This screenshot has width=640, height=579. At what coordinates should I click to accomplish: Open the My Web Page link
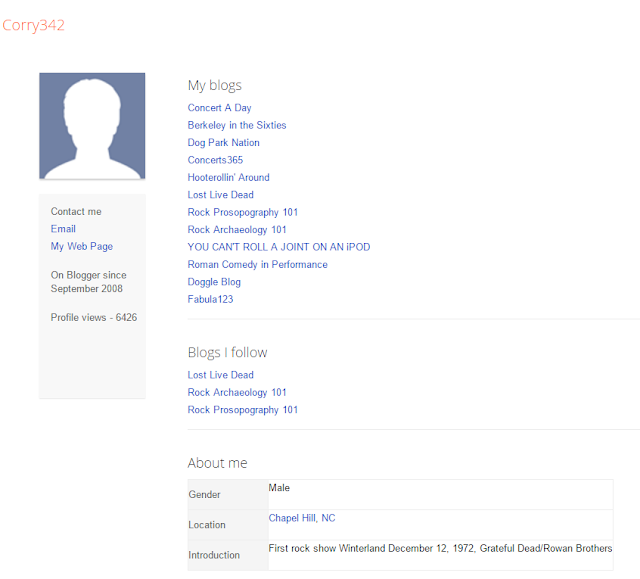click(82, 246)
